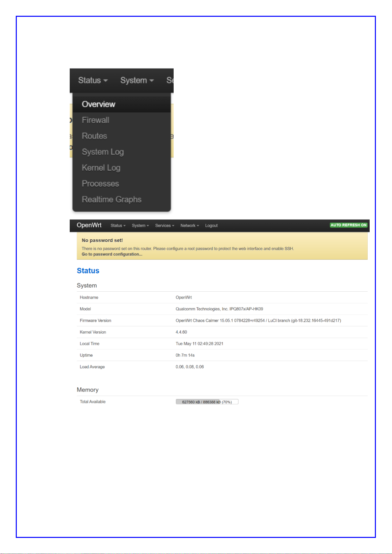Open the Status dropdown in the enlarged menu

click(x=93, y=80)
